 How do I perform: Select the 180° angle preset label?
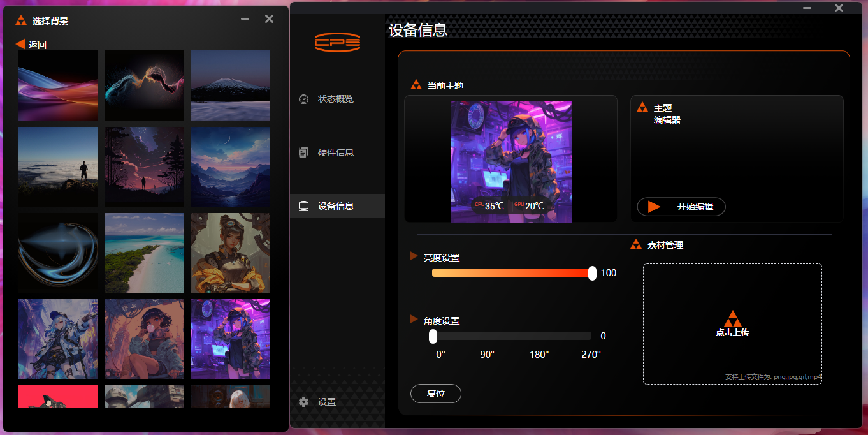pos(539,355)
